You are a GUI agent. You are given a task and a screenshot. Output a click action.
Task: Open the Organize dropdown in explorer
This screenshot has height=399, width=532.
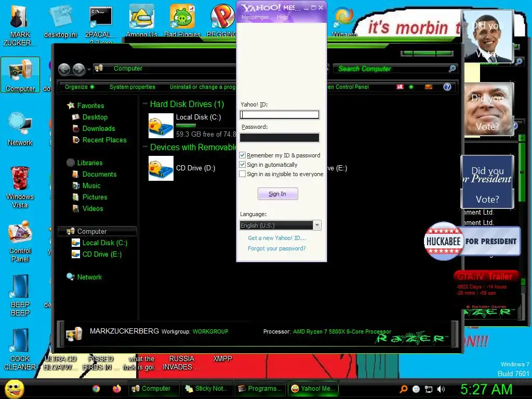point(79,87)
